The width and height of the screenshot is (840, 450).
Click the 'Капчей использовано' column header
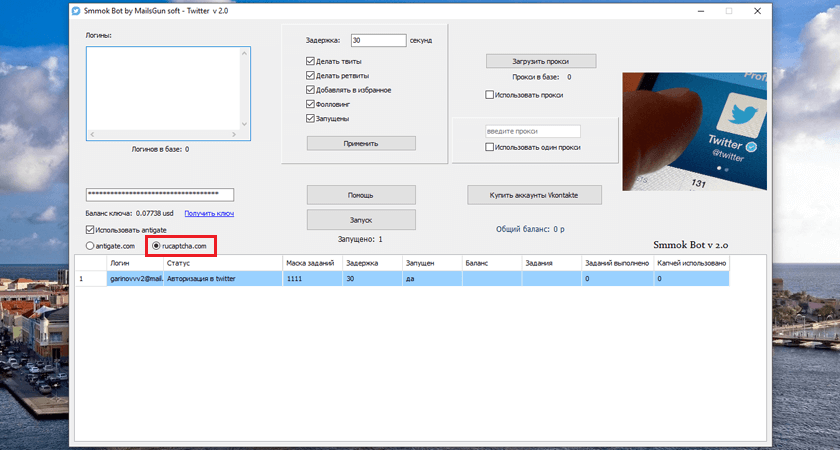pyautogui.click(x=691, y=264)
